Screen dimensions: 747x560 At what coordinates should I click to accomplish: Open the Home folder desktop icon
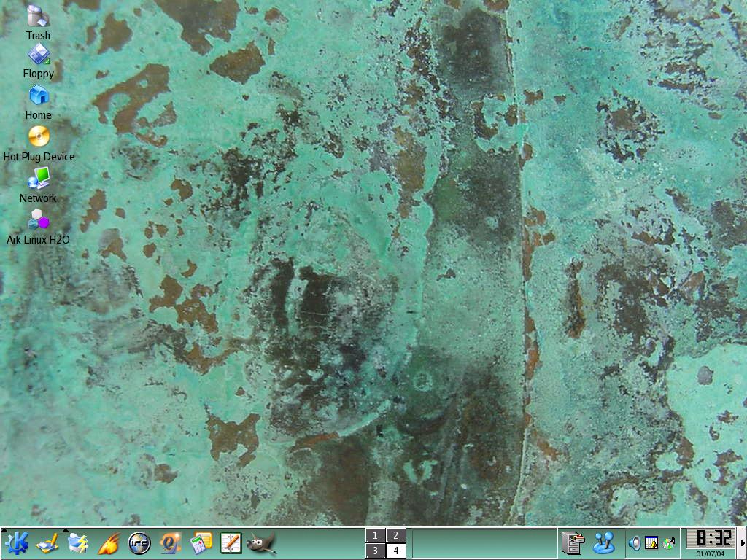(39, 96)
